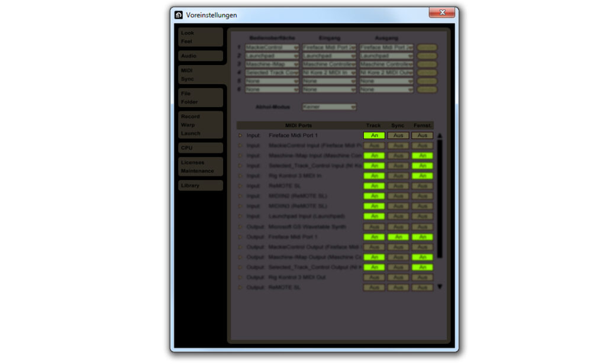Switch to the Audio preferences tab
This screenshot has width=606, height=364.
[x=200, y=56]
